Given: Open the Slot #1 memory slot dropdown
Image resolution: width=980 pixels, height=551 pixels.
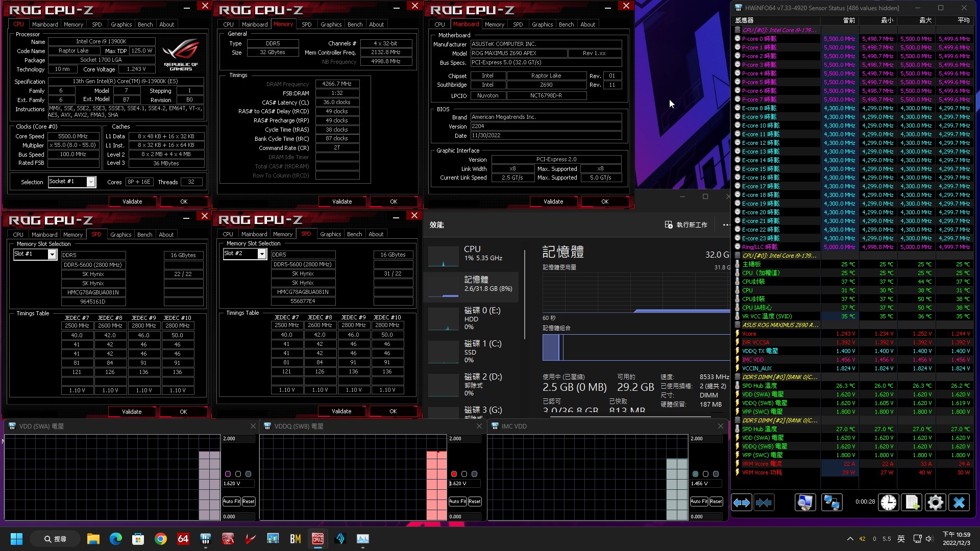Looking at the screenshot, I should pyautogui.click(x=52, y=255).
